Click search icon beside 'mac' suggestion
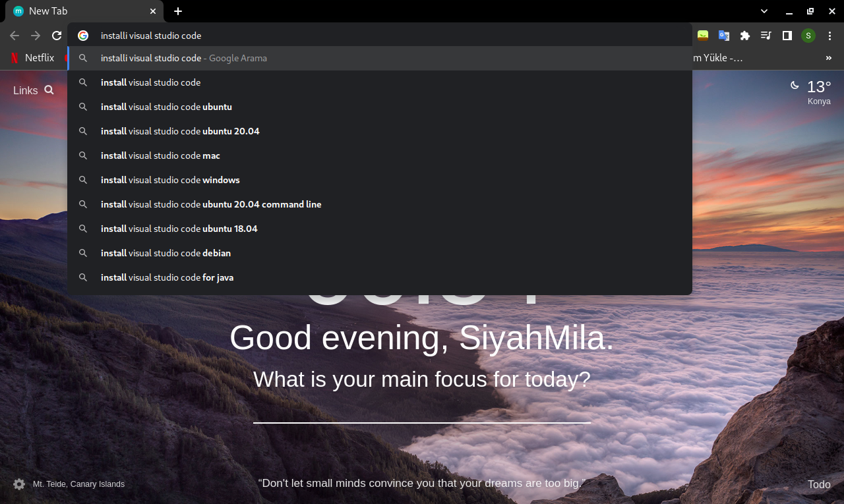 [83, 155]
